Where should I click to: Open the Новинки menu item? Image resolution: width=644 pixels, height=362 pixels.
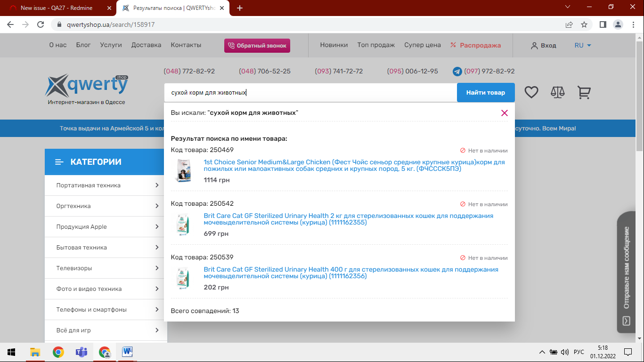click(334, 45)
